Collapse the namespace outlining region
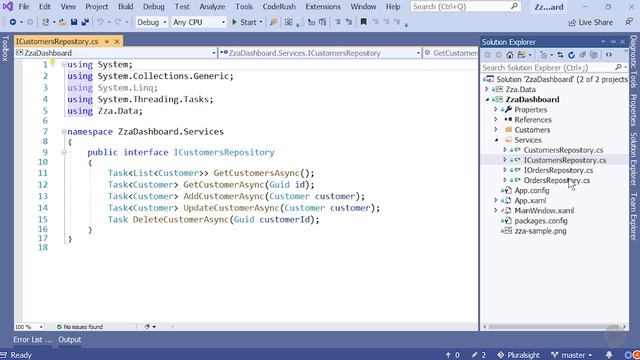Image resolution: width=640 pixels, height=360 pixels. tap(64, 132)
